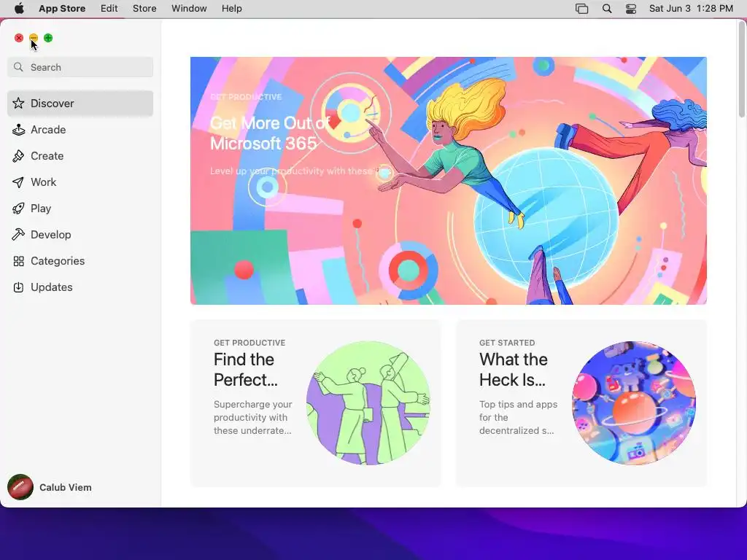The image size is (747, 560).
Task: Click the Work paper plane icon
Action: pos(18,182)
